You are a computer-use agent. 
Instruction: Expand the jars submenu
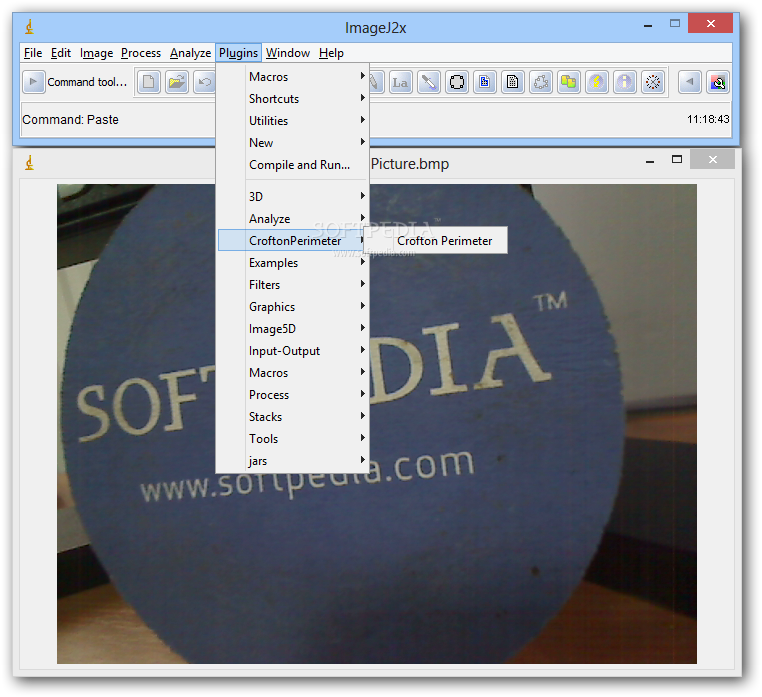coord(293,461)
